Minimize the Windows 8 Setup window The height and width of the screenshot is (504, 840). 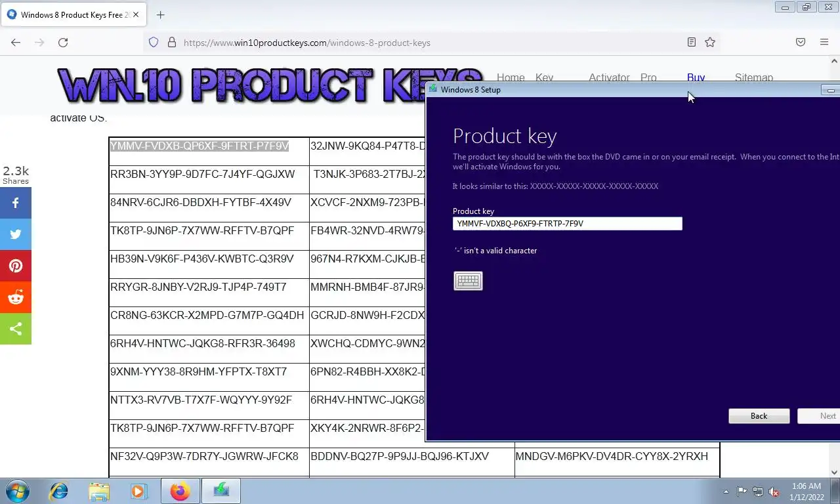831,90
